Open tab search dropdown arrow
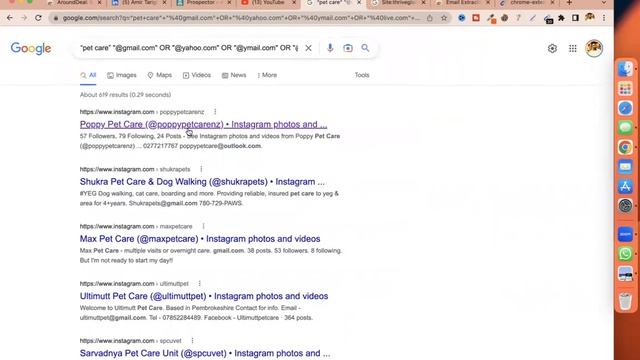The width and height of the screenshot is (640, 360). tap(604, 3)
